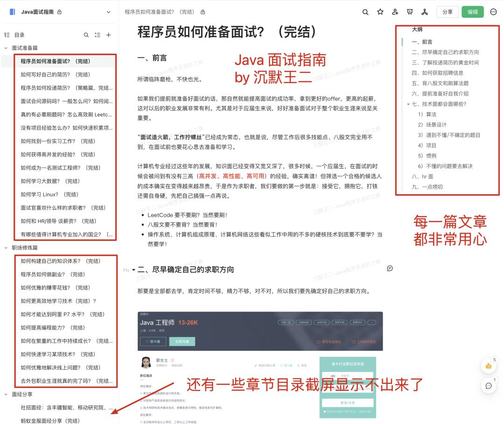504x424 pixels.
Task: Click the plus icon to add document
Action: (109, 35)
